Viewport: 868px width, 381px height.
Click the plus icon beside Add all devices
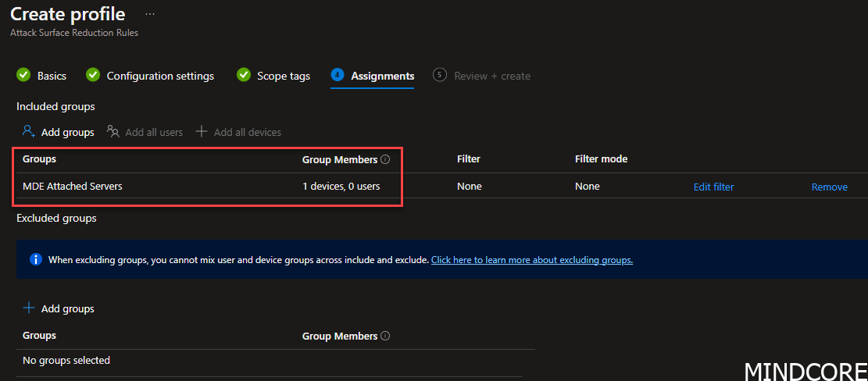[x=202, y=132]
